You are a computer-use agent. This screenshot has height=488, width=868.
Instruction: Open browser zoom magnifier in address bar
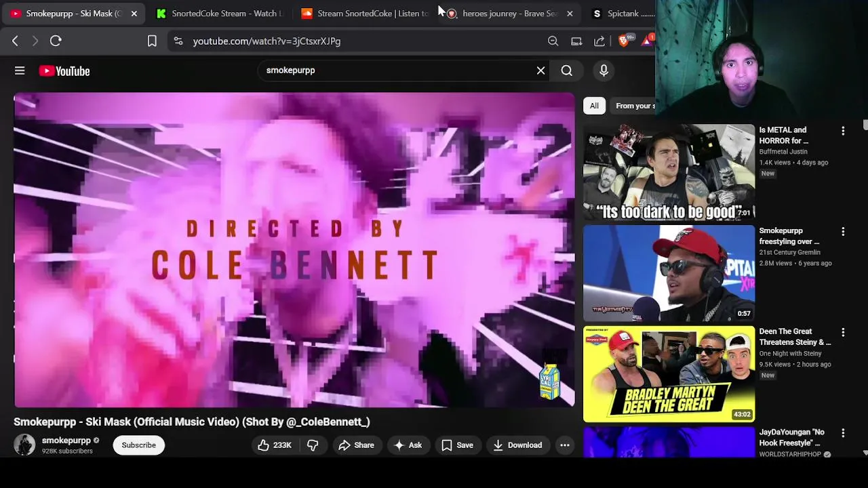click(553, 41)
